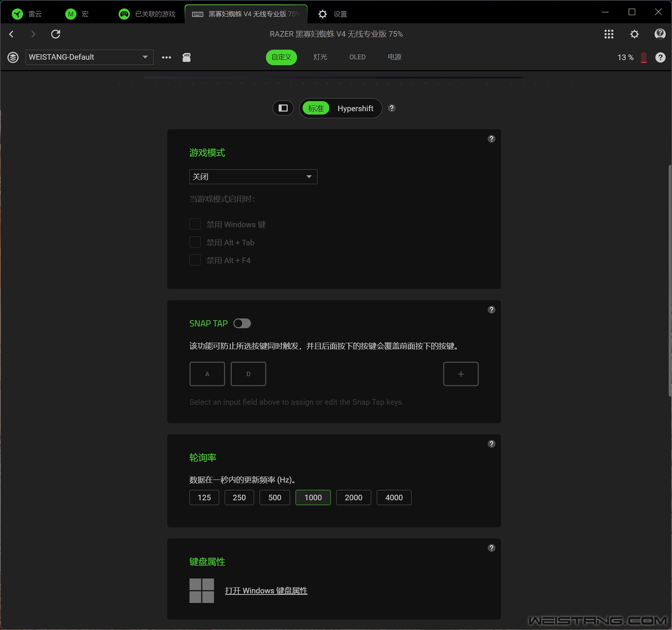
Task: Select the Snap Tap key D field
Action: click(248, 374)
